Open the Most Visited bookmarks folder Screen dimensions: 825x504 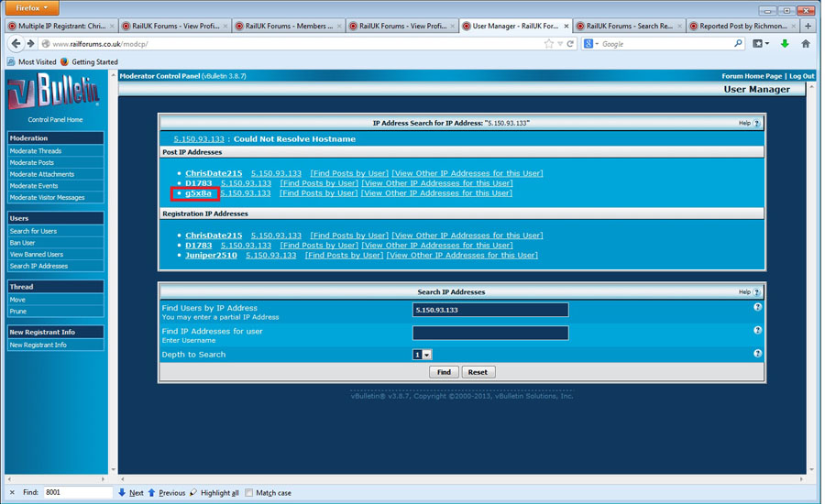click(x=31, y=61)
